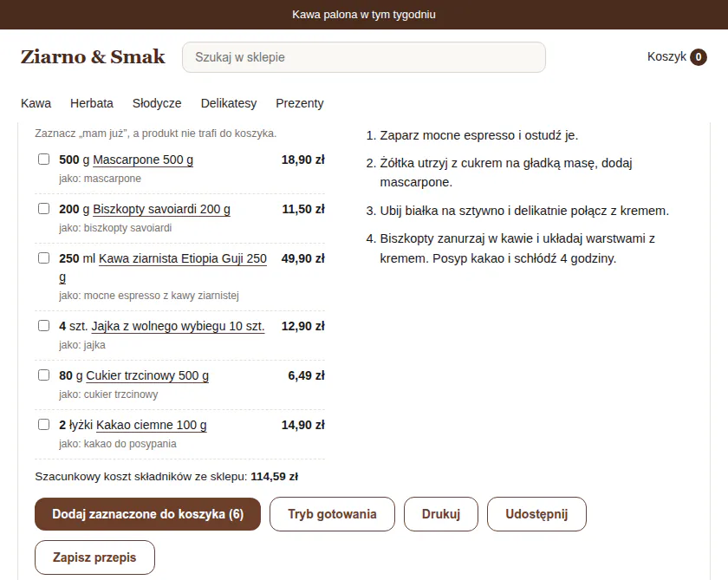Open the Cukier trzcinowy 500 g link
Viewport: 728px width, 580px height.
click(147, 375)
